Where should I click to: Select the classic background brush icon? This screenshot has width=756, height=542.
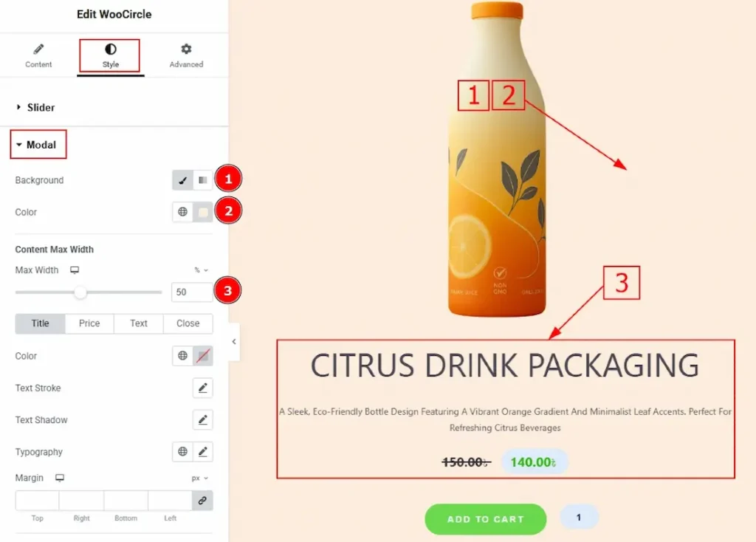coord(182,180)
